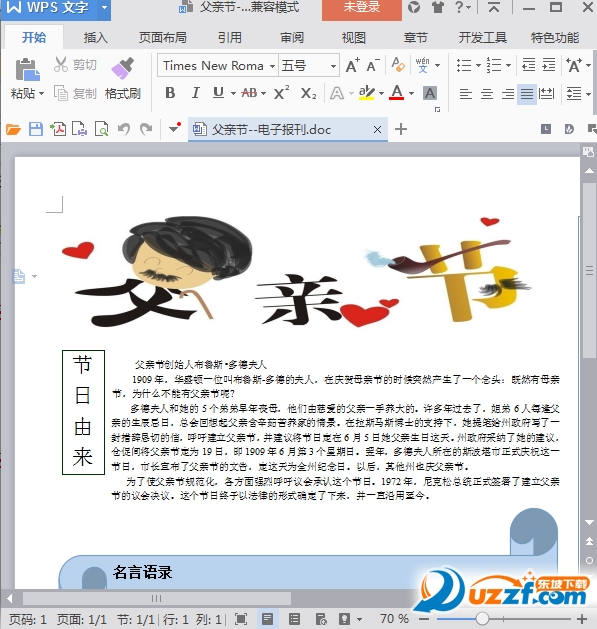Center align text
The image size is (597, 629).
pos(487,94)
